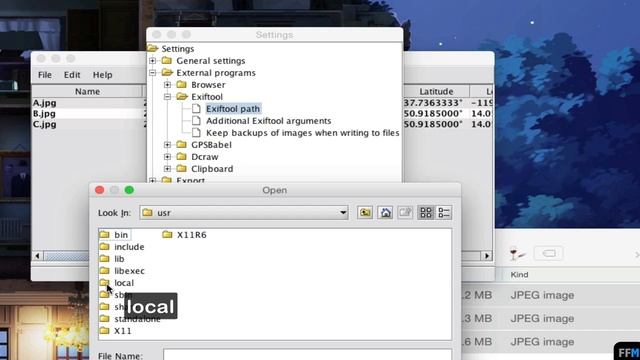Click the Latitude column header
Viewport: 640px width, 360px height.
click(436, 91)
